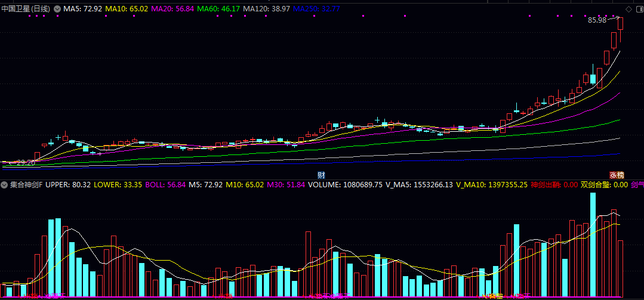Click the 涨榜 tag on the chart
Screen dimensions: 644x300
click(616, 174)
